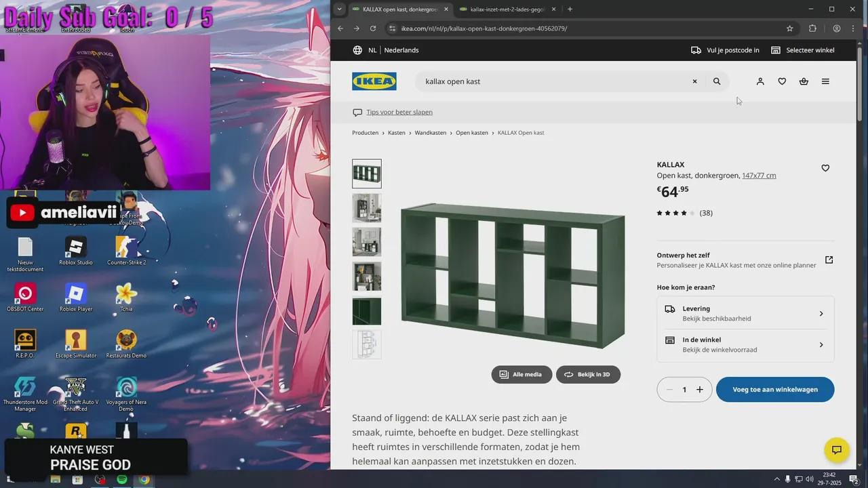Viewport: 868px width, 488px height.
Task: Open Nieuw tekstdocument file on desktop
Action: (25, 254)
